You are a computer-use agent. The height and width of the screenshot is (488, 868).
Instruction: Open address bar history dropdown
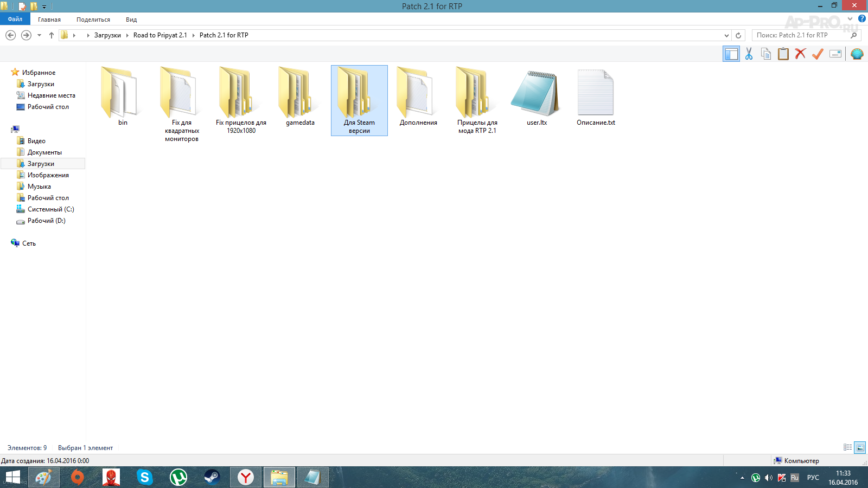(727, 35)
